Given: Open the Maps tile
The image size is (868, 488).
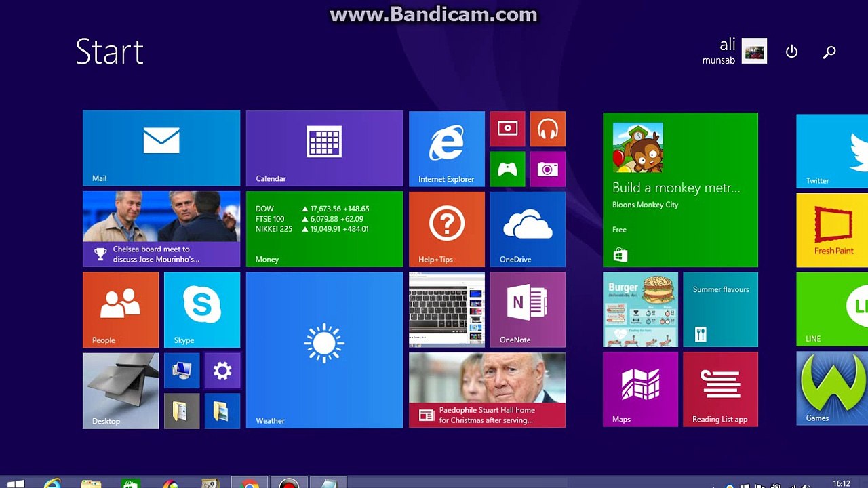Looking at the screenshot, I should pyautogui.click(x=640, y=390).
